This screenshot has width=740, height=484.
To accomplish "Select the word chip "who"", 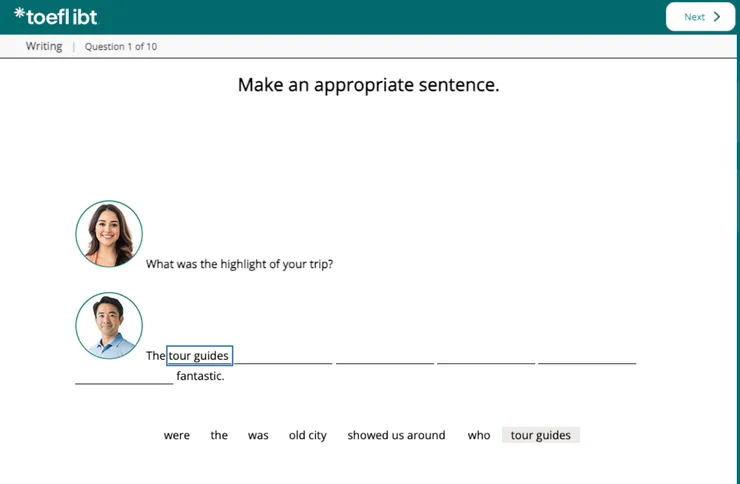I will coord(479,435).
